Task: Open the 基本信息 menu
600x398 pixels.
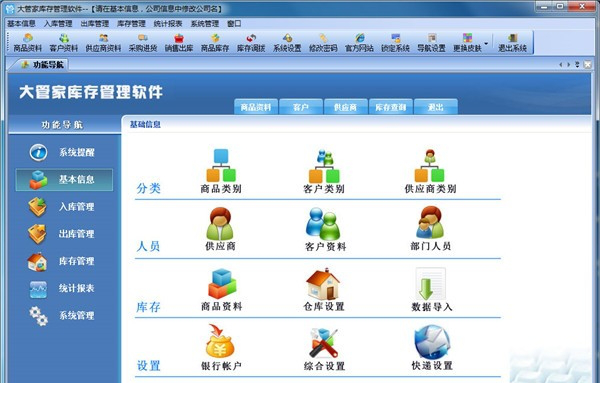Action: [x=21, y=23]
